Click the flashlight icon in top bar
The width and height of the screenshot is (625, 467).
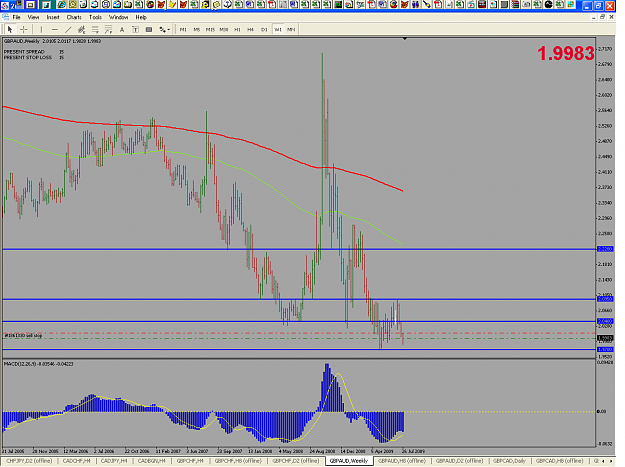(426, 5)
